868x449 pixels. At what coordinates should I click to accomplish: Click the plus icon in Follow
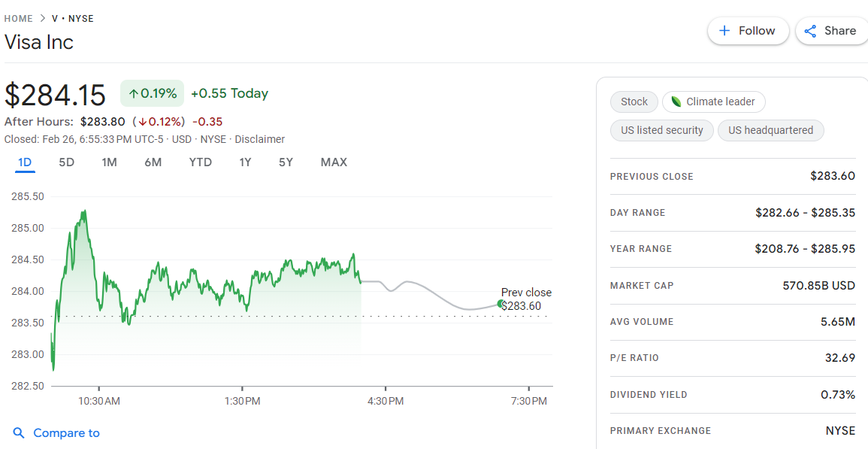(724, 31)
